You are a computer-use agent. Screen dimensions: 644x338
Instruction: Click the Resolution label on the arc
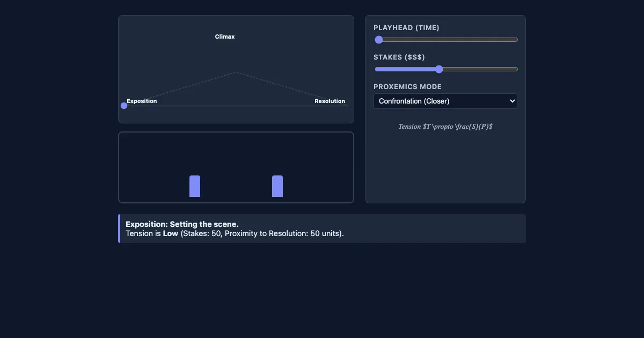point(330,101)
